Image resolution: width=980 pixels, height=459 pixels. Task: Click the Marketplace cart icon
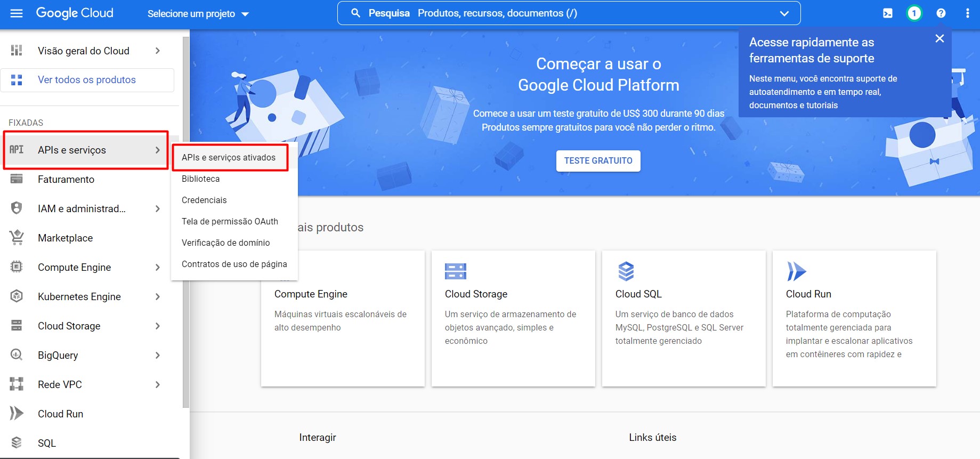pos(17,238)
